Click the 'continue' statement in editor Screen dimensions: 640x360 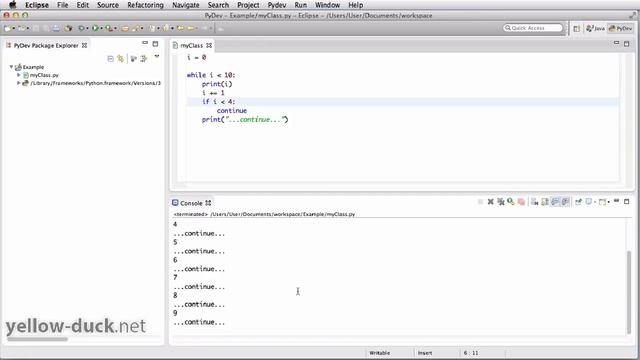point(232,111)
